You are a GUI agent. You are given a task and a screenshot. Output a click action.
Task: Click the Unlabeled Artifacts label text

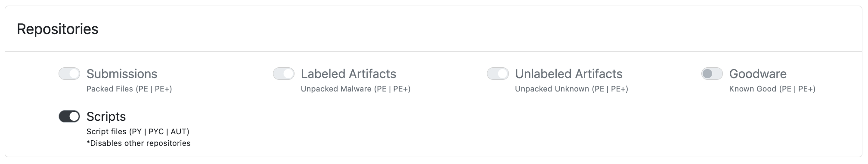pyautogui.click(x=569, y=74)
